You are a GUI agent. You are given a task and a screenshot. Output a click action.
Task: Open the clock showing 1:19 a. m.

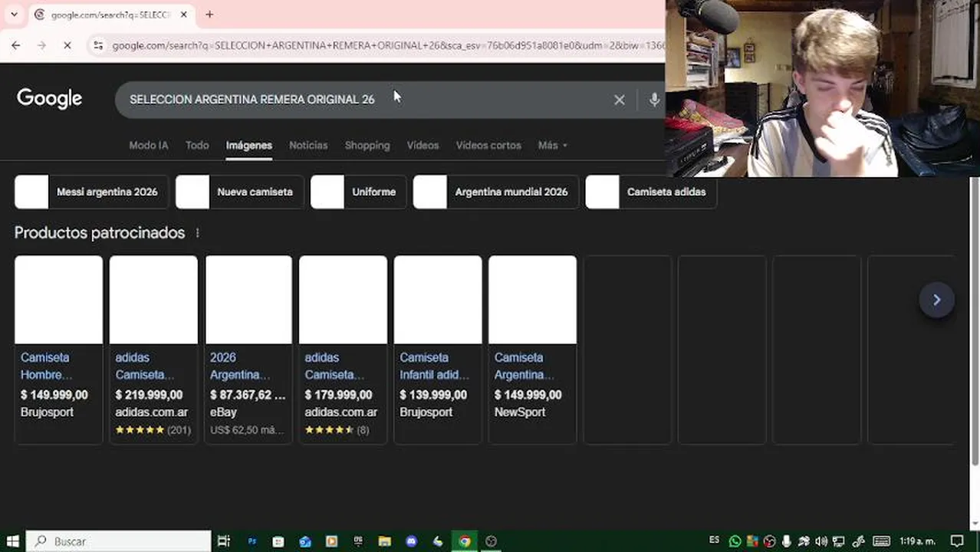pyautogui.click(x=918, y=541)
